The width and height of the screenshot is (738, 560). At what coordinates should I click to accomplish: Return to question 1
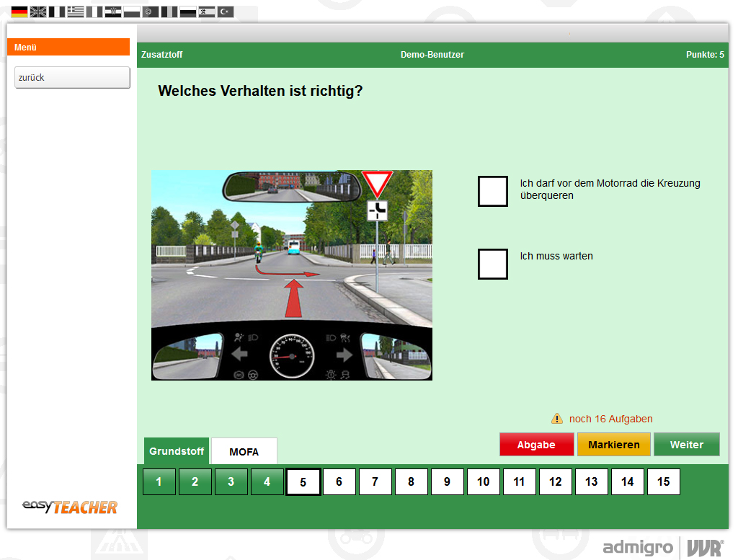coord(159,481)
